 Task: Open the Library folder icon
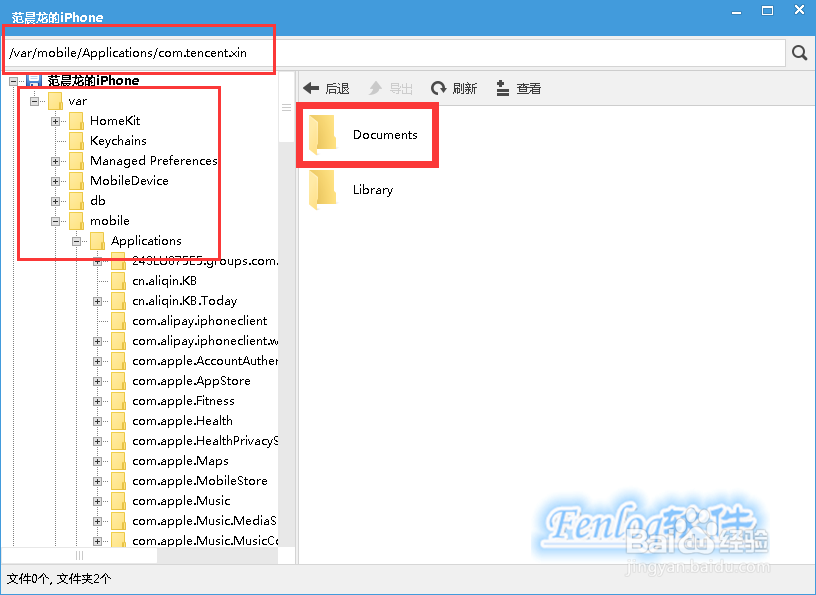322,189
